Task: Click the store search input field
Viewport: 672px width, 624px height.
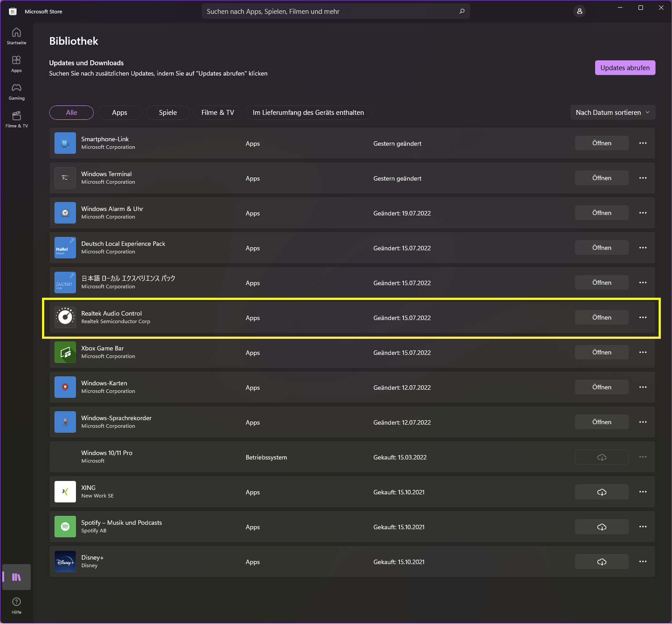Action: 331,11
